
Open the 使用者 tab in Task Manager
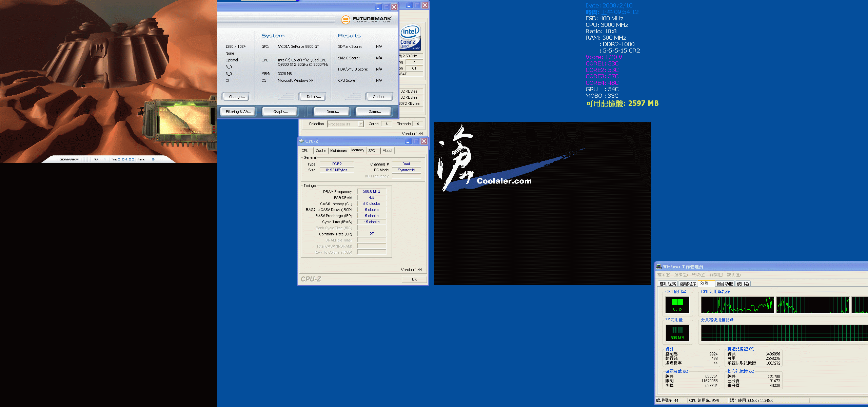tap(743, 284)
